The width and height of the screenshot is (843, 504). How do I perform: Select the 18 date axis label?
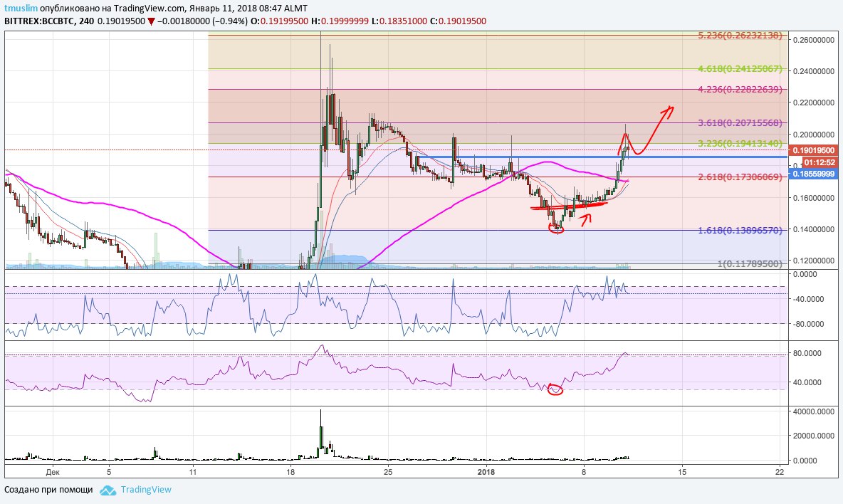290,472
